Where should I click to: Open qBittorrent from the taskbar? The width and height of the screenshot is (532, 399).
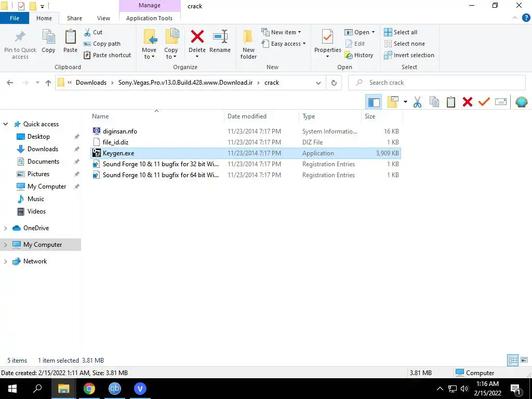point(115,389)
